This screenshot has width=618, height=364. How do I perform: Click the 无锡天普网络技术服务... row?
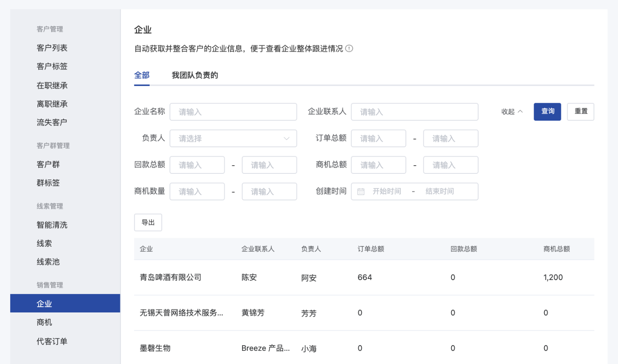coord(364,313)
